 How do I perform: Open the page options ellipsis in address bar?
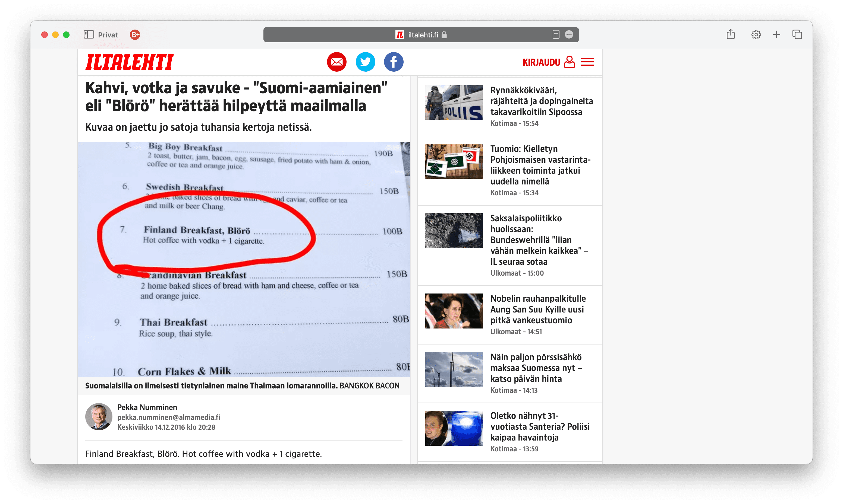coord(569,35)
